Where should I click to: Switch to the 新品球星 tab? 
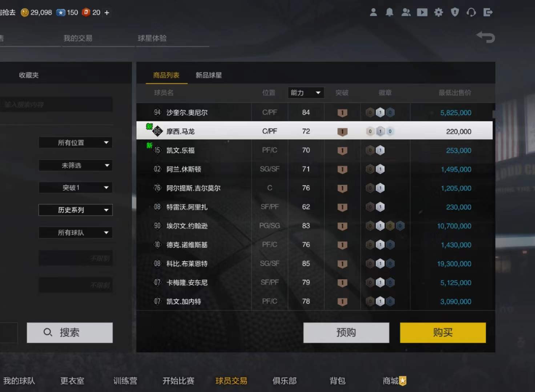pyautogui.click(x=209, y=75)
